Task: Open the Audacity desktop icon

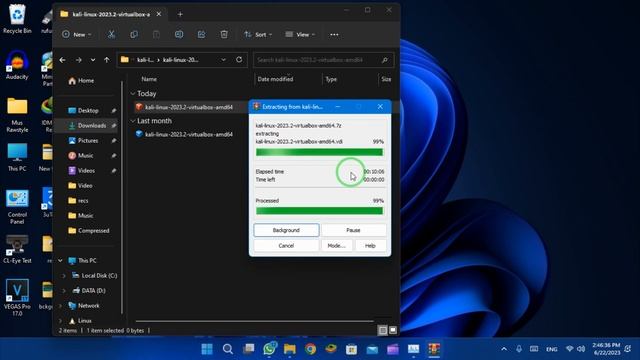Action: pos(17,65)
